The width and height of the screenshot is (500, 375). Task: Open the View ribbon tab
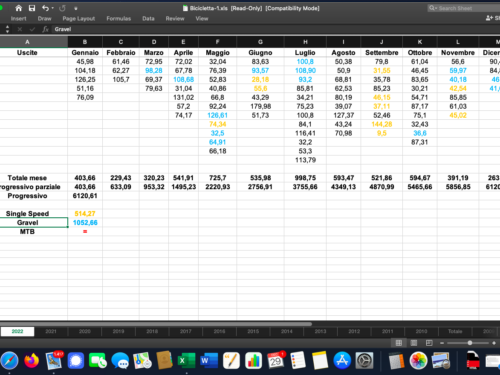pyautogui.click(x=202, y=19)
